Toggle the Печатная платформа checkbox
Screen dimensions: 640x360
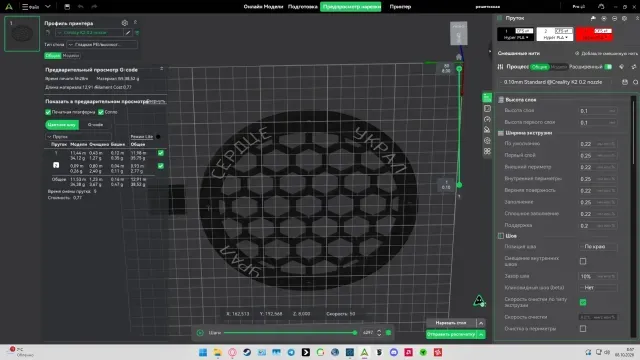pos(48,112)
